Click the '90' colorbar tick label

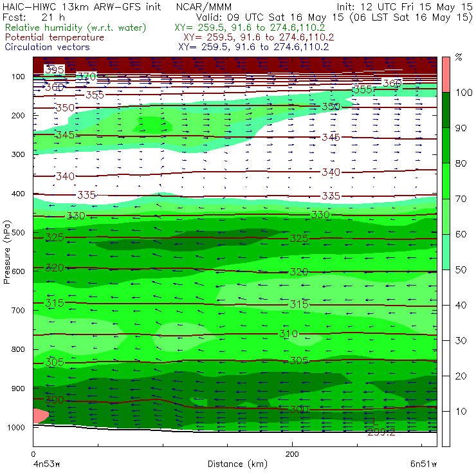461,128
